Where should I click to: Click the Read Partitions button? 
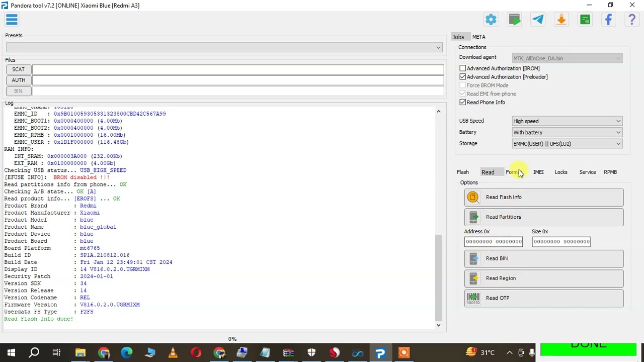(544, 217)
